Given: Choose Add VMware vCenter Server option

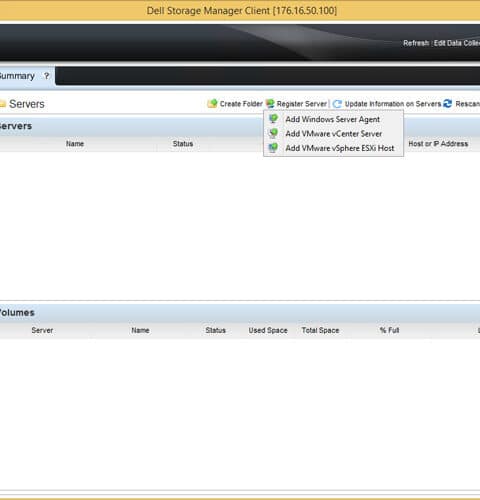Looking at the screenshot, I should pos(333,133).
